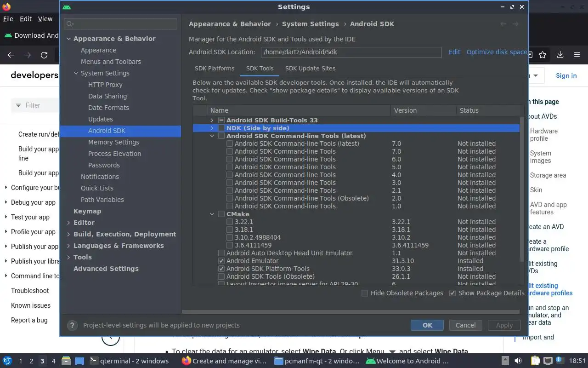Click the Cancel button
Image resolution: width=588 pixels, height=368 pixels.
(465, 325)
